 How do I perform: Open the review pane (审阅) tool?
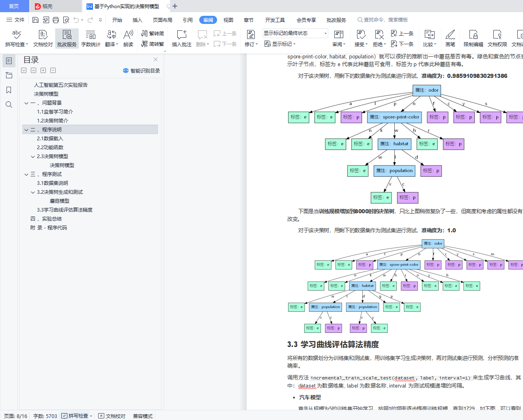tap(339, 39)
